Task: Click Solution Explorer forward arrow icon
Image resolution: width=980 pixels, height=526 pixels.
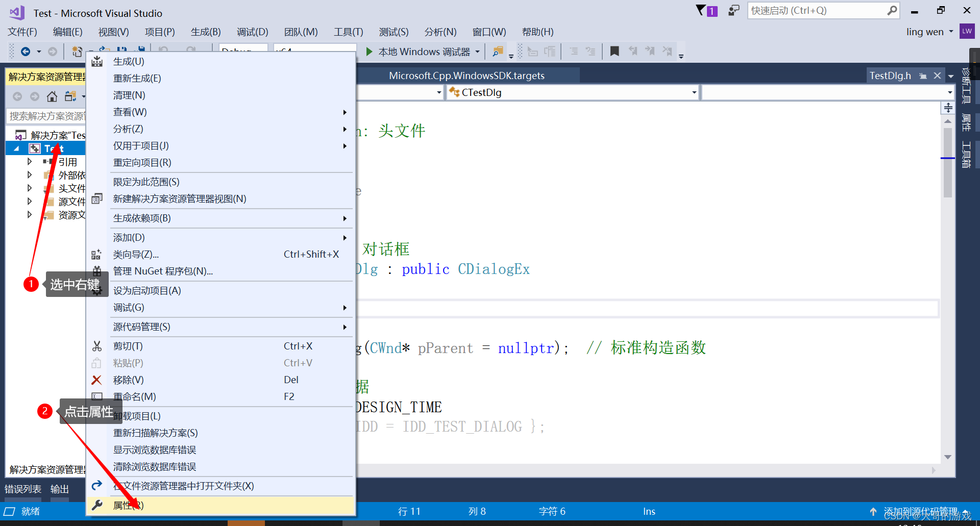Action: [x=35, y=96]
